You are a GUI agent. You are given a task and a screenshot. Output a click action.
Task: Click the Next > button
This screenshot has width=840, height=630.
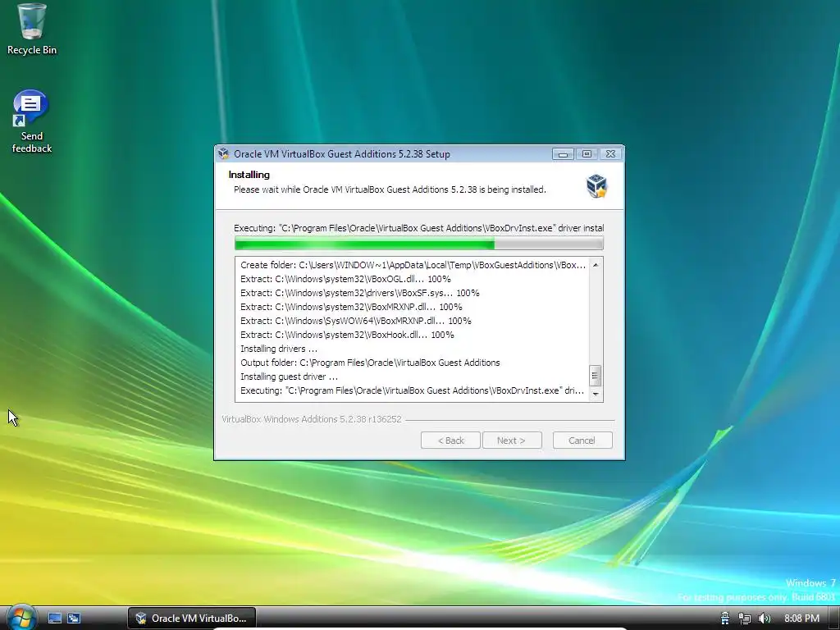[512, 441]
